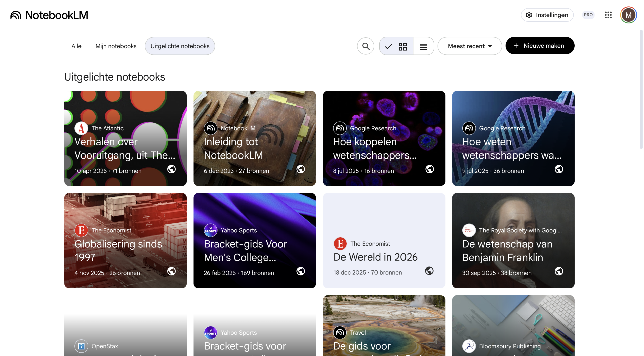Open the Travel De gids voor card

(x=384, y=326)
